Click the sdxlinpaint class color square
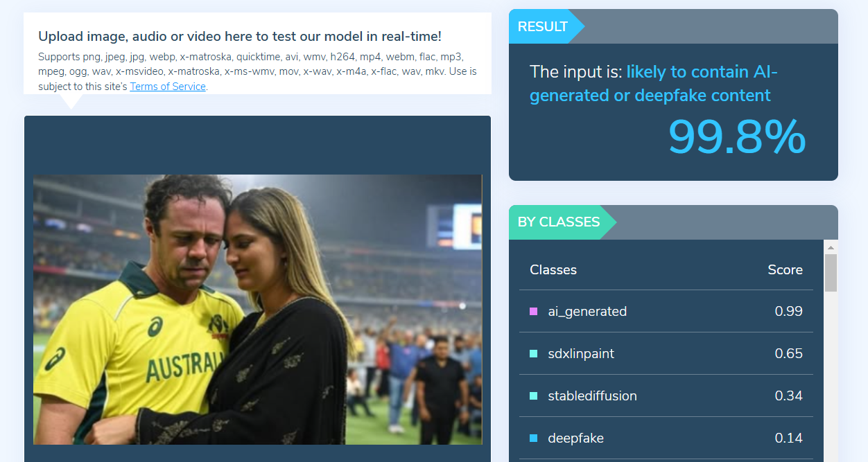Image resolution: width=868 pixels, height=462 pixels. pos(533,354)
